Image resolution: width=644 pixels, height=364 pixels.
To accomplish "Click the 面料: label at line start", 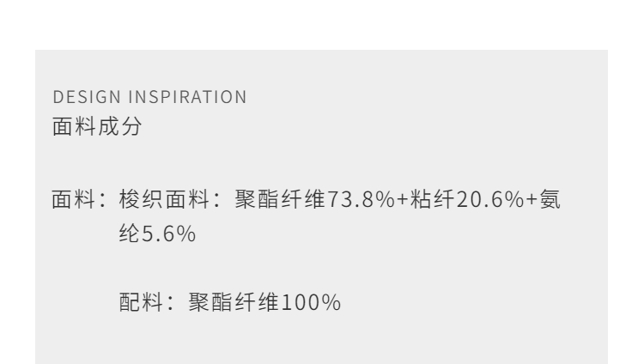I will (77, 203).
